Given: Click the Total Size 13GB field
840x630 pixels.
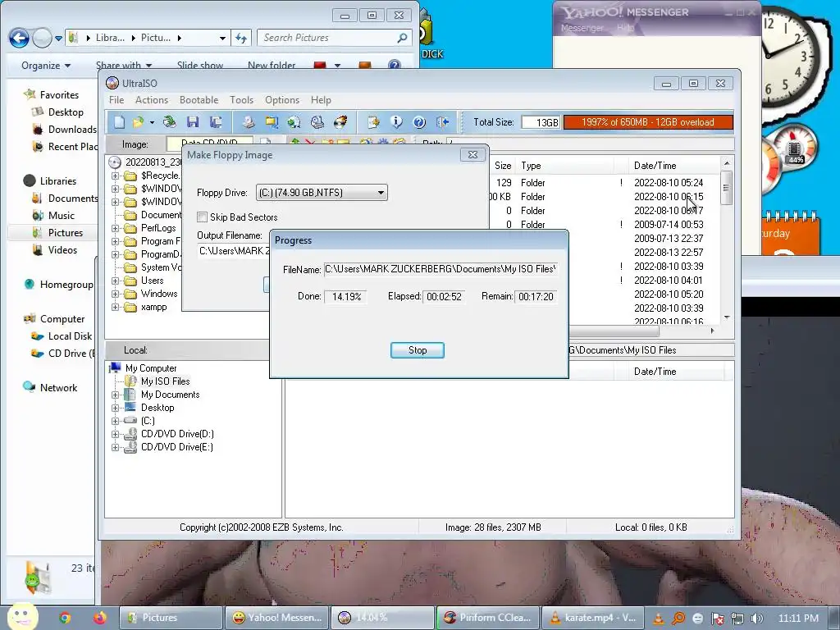Looking at the screenshot, I should point(541,123).
